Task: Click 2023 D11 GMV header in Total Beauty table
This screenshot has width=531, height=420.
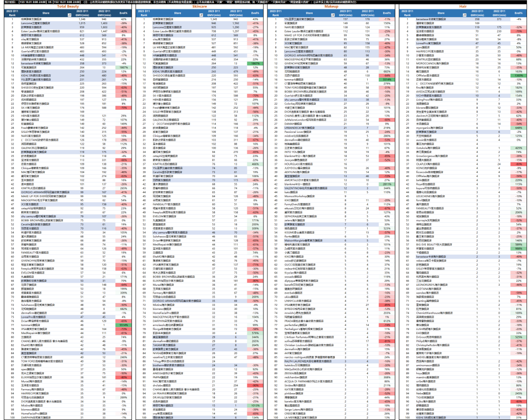Action: (82, 13)
